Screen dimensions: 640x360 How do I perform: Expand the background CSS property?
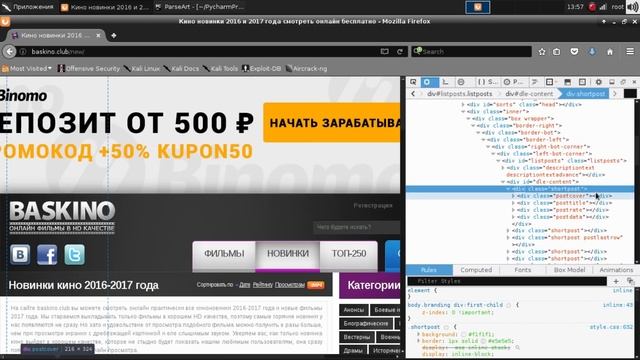(418, 334)
